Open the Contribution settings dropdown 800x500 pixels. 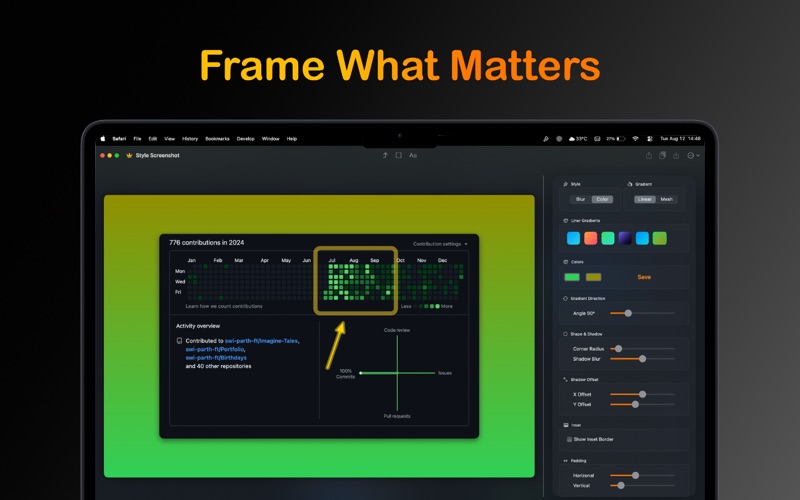440,244
